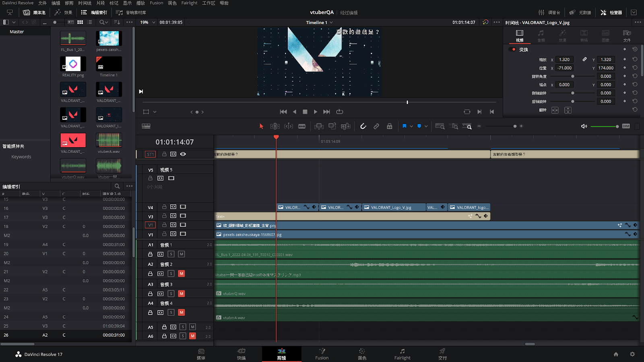This screenshot has width=644, height=362.
Task: Click the flip horizontal icon
Action: point(555,110)
